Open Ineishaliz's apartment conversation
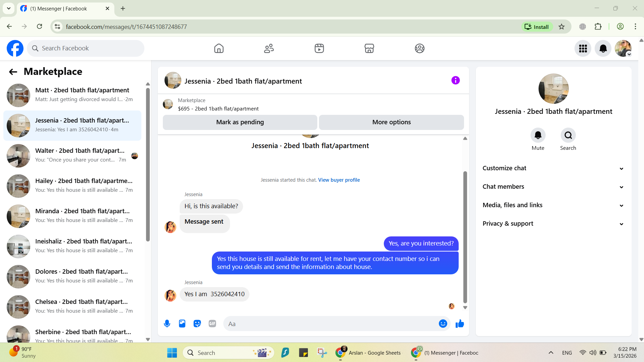 click(72, 246)
